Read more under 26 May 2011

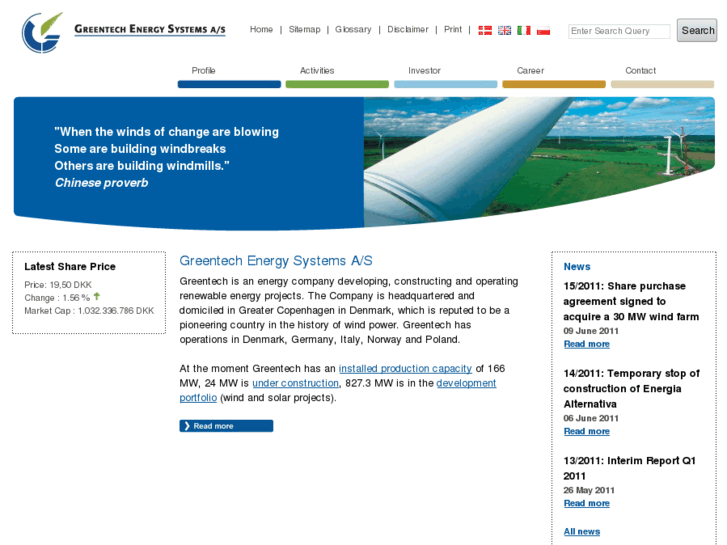coord(587,503)
